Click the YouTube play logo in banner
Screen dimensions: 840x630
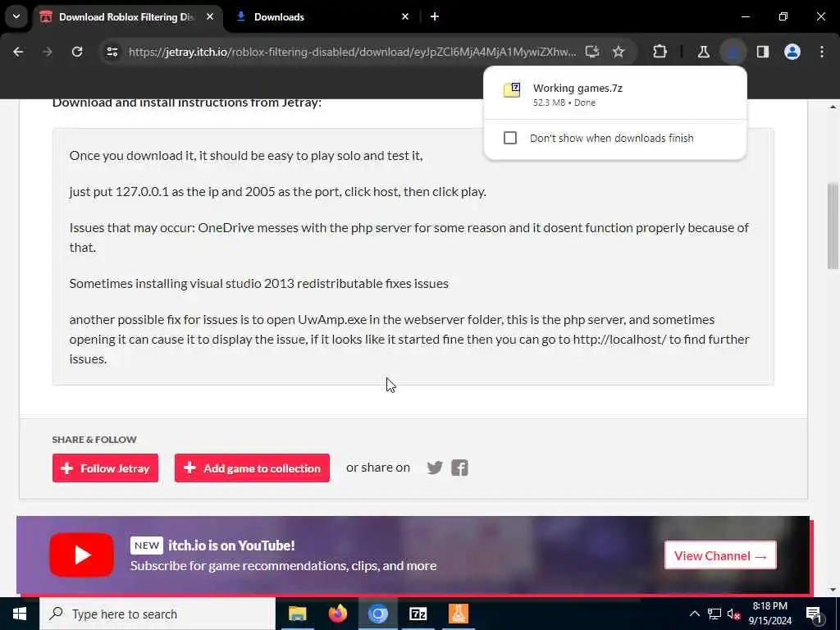point(81,555)
